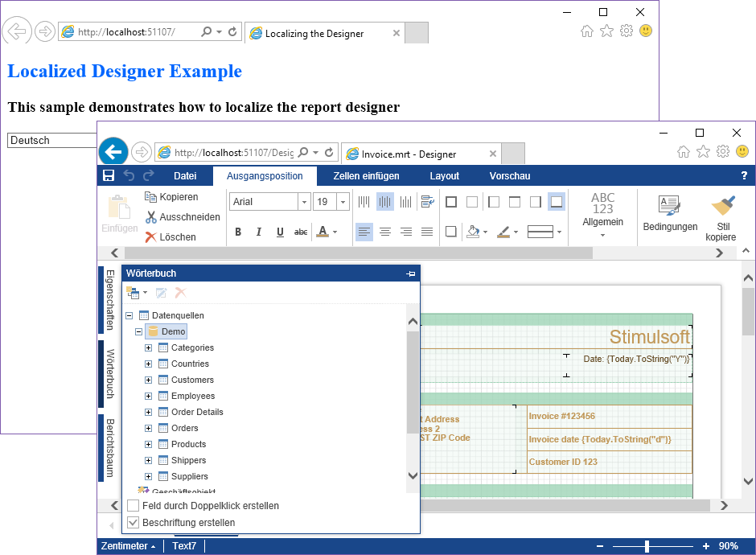
Task: Collapse Datenquellen tree node
Action: (x=129, y=315)
